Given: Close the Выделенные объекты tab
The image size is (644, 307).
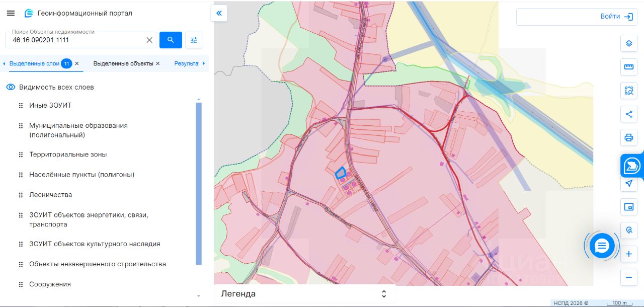Looking at the screenshot, I should click(x=157, y=63).
